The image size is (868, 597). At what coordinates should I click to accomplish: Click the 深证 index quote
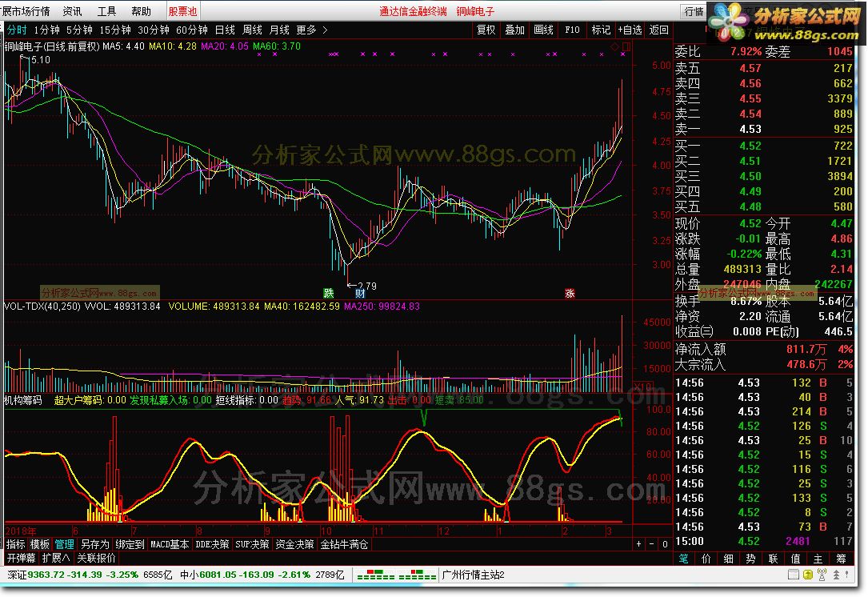coord(90,575)
